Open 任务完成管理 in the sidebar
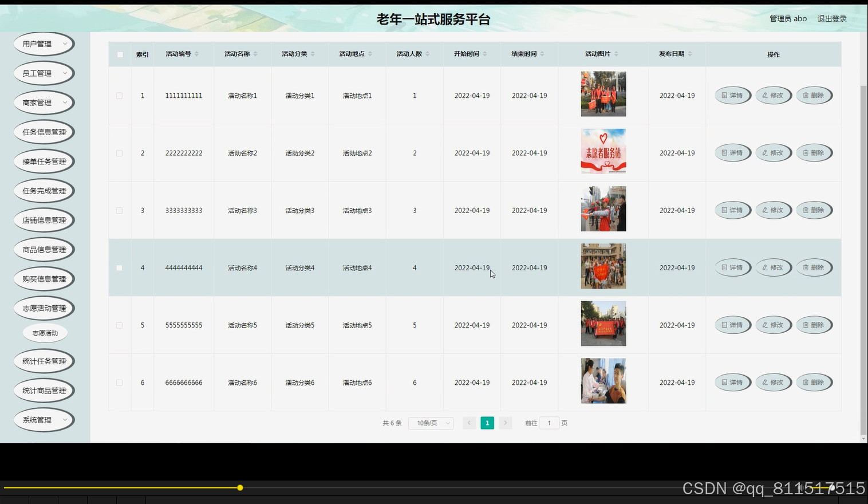Viewport: 868px width, 504px height. (44, 191)
